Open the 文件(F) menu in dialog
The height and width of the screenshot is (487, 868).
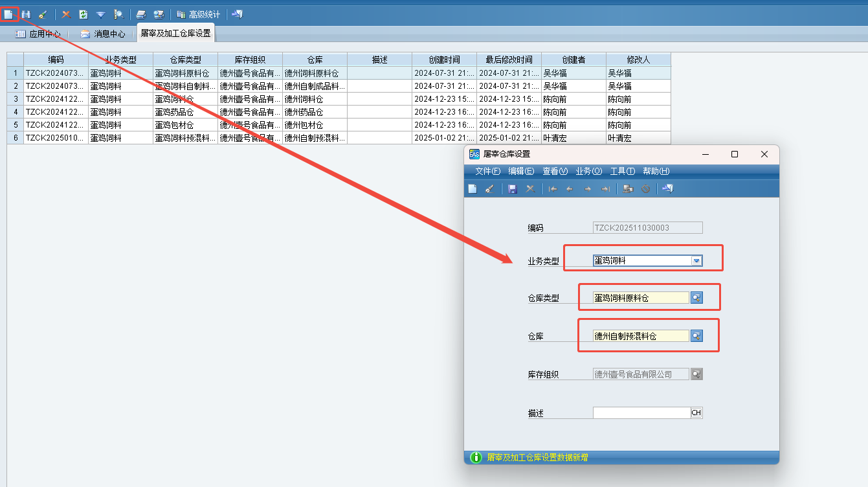[488, 172]
